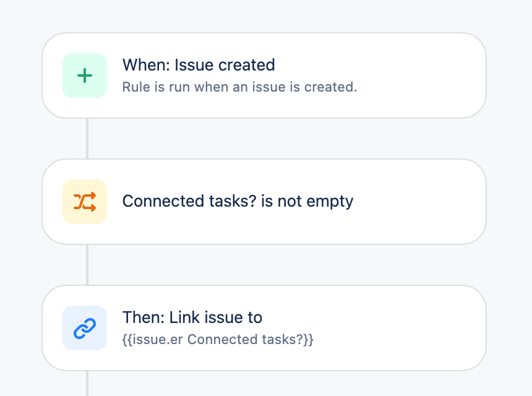Click connector line between trigger and condition
The image size is (532, 396).
click(x=87, y=139)
